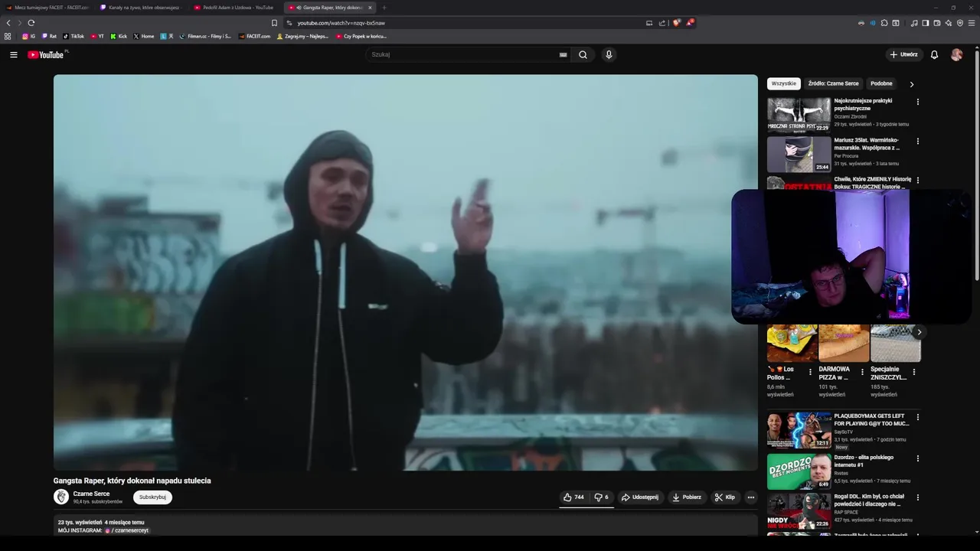Open options for PLAQUEBOYMAX video
The width and height of the screenshot is (980, 551).
coord(917,417)
